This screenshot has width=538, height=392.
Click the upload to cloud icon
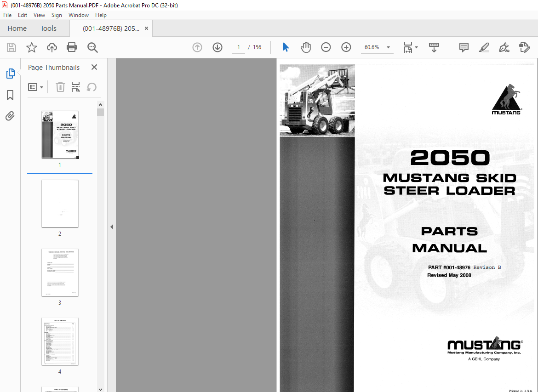52,47
